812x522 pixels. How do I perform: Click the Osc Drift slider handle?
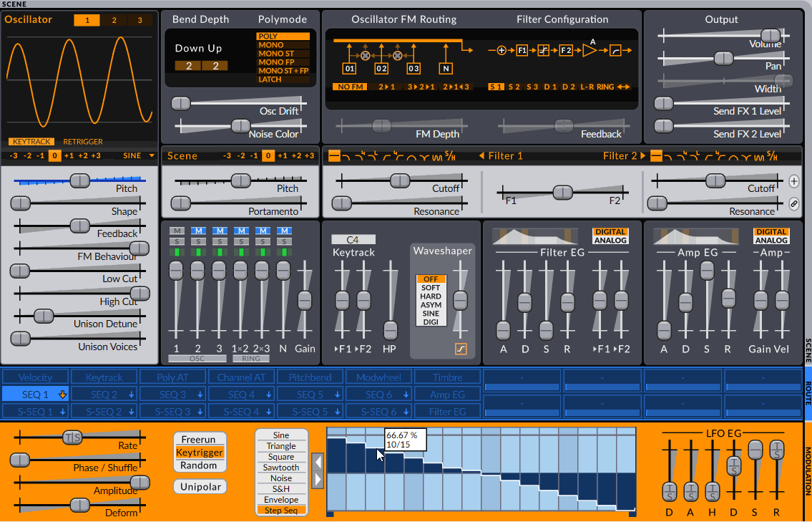(x=181, y=103)
